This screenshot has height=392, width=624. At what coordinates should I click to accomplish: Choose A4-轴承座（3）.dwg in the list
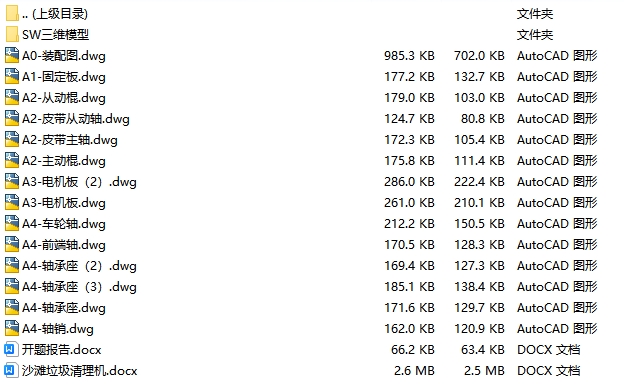tap(79, 287)
